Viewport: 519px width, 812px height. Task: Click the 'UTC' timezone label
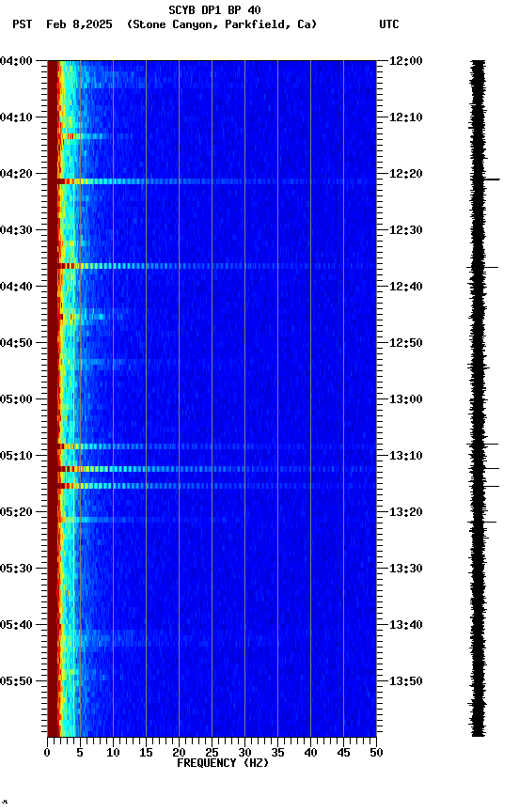point(389,24)
